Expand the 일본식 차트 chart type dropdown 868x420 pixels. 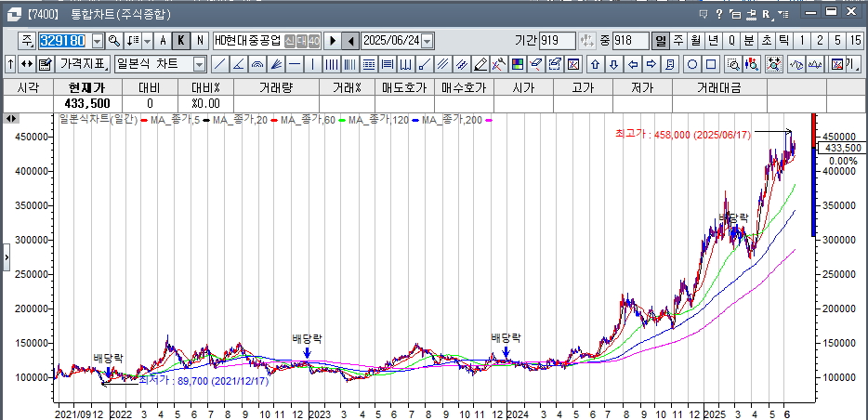coord(199,64)
